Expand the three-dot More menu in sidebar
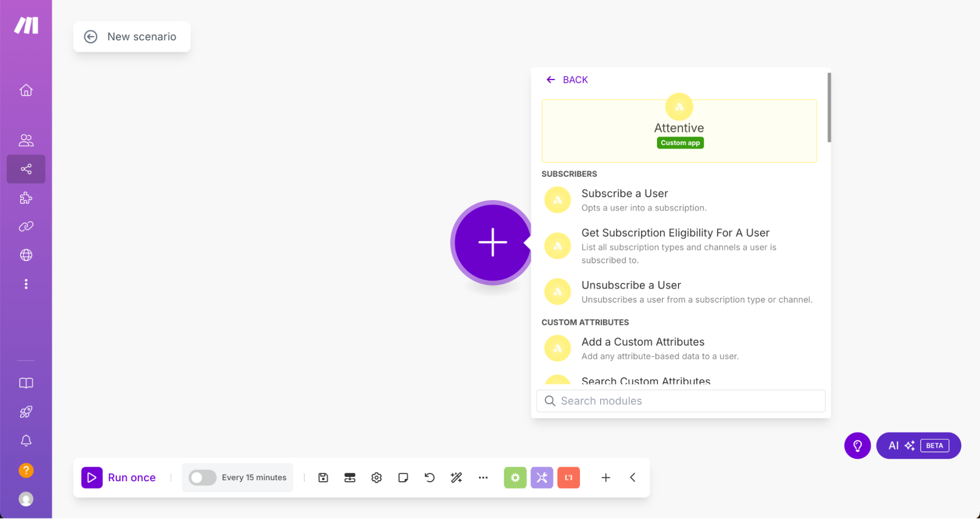 coord(26,284)
